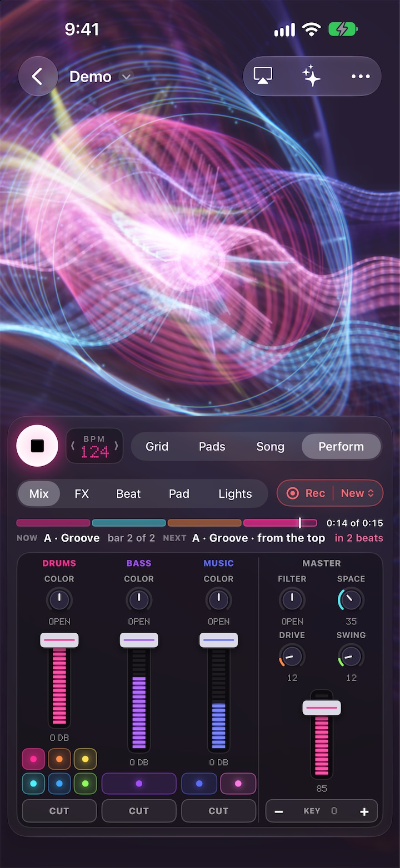Switch to the Grid tab
The image size is (400, 868).
pos(157,447)
